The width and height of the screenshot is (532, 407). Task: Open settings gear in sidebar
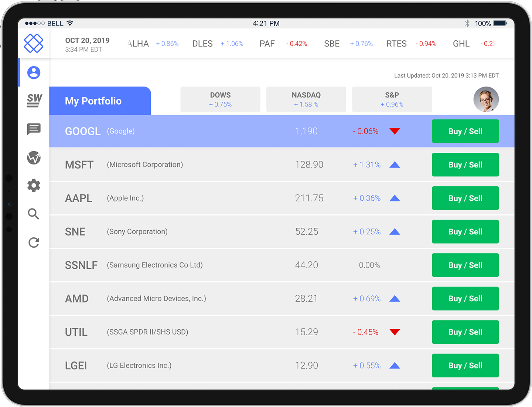tap(34, 186)
